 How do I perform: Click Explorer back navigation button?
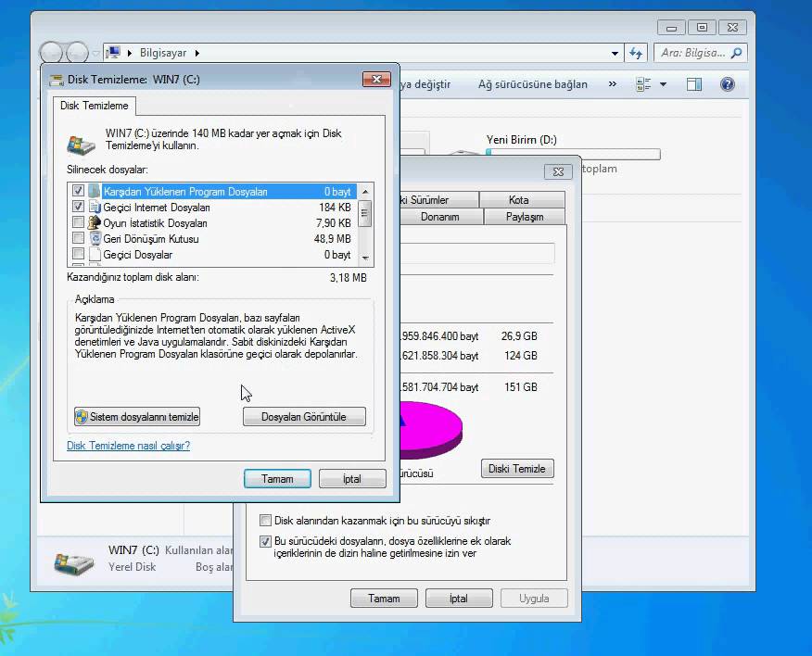point(52,52)
